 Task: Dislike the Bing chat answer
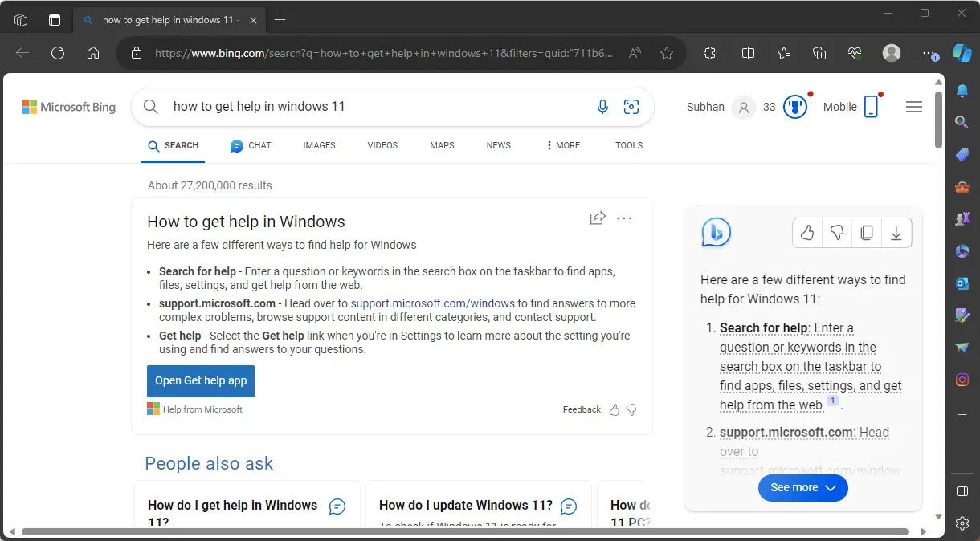coord(837,233)
